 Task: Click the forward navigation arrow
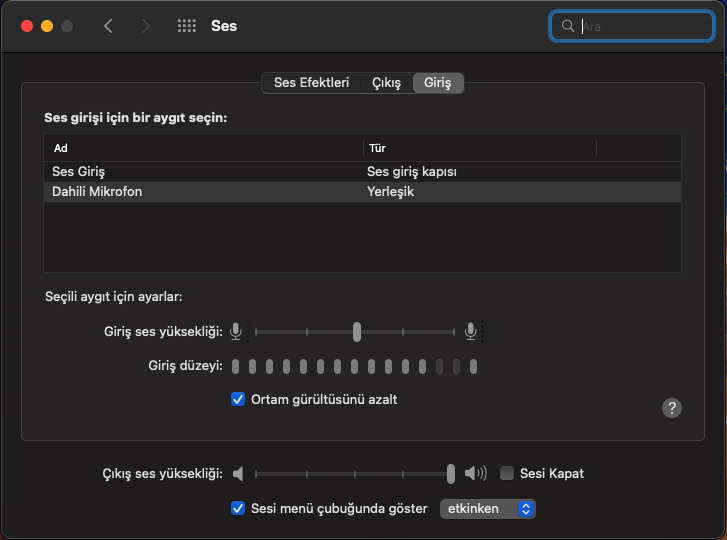pos(146,26)
